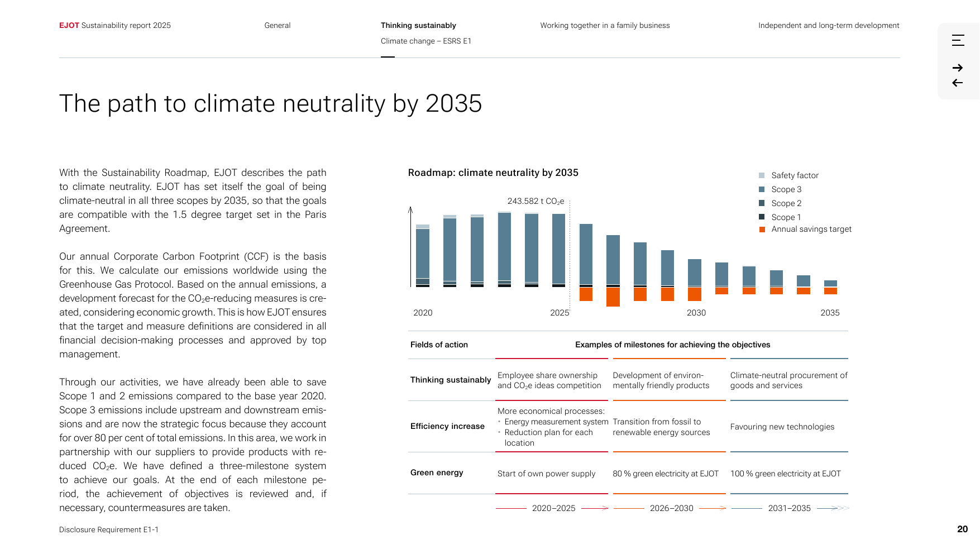This screenshot has width=980, height=554.
Task: Select the Fields of action header
Action: click(x=439, y=345)
